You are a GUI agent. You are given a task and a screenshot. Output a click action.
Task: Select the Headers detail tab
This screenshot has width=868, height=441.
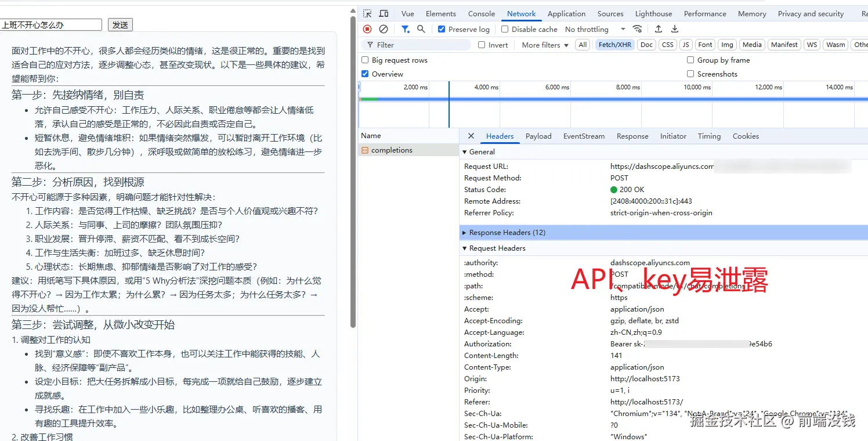[500, 136]
